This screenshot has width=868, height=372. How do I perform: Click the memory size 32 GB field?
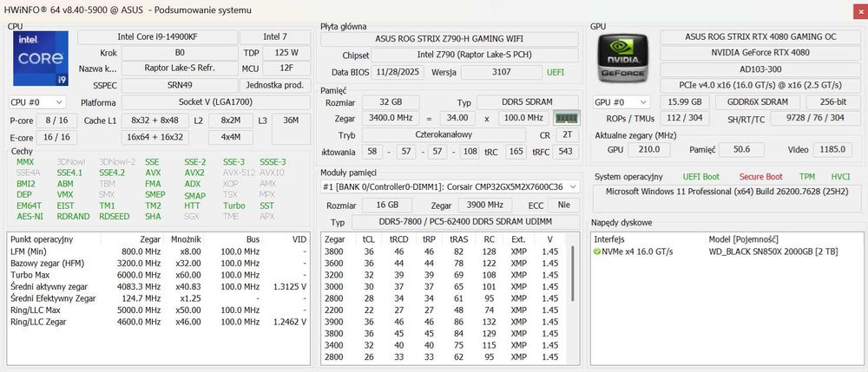[391, 102]
